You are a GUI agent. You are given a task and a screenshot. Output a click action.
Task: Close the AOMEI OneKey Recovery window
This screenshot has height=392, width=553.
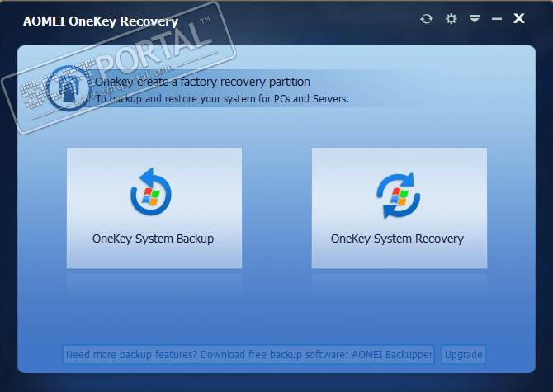(519, 18)
